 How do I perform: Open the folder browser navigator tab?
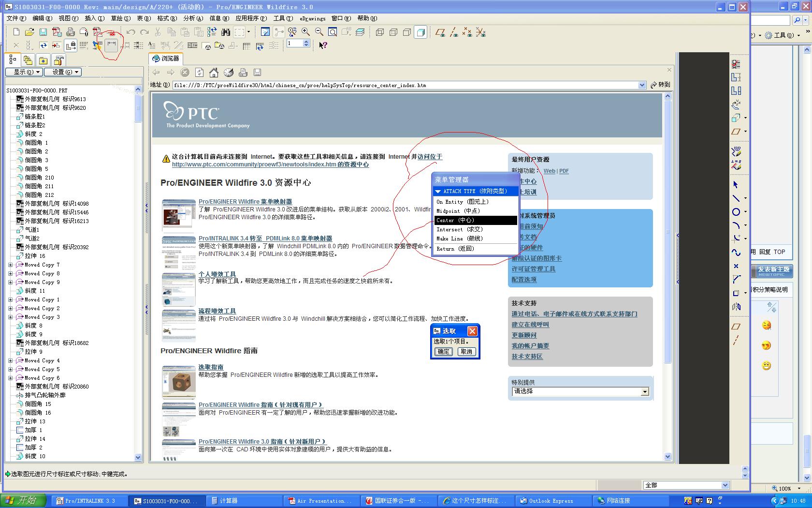pyautogui.click(x=28, y=60)
